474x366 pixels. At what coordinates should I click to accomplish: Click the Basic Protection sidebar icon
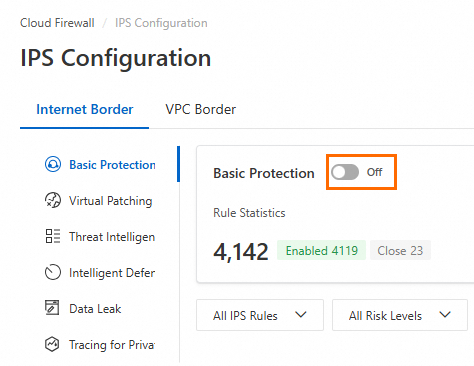click(53, 164)
